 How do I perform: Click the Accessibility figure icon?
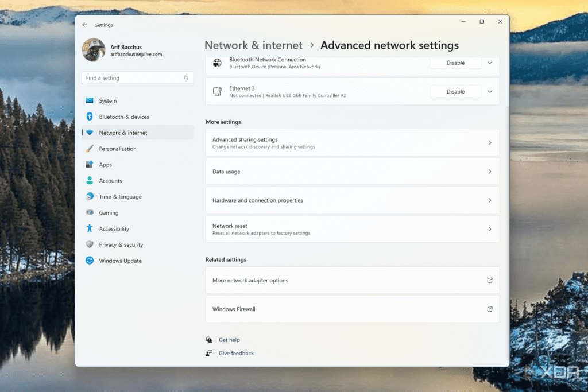(x=90, y=228)
